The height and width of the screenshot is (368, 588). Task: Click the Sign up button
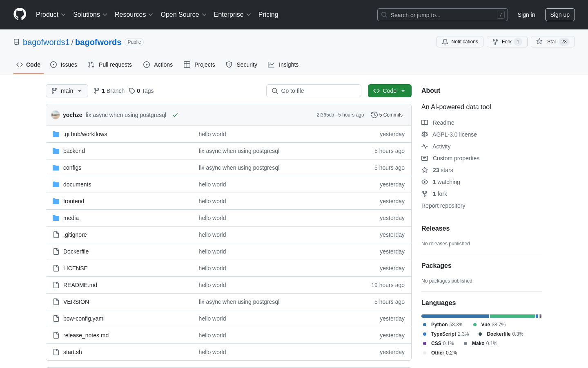click(560, 15)
